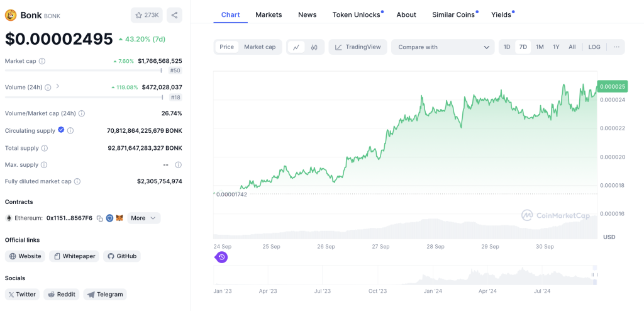This screenshot has height=311, width=644.
Task: Open Bonk's Telegram channel
Action: [105, 294]
